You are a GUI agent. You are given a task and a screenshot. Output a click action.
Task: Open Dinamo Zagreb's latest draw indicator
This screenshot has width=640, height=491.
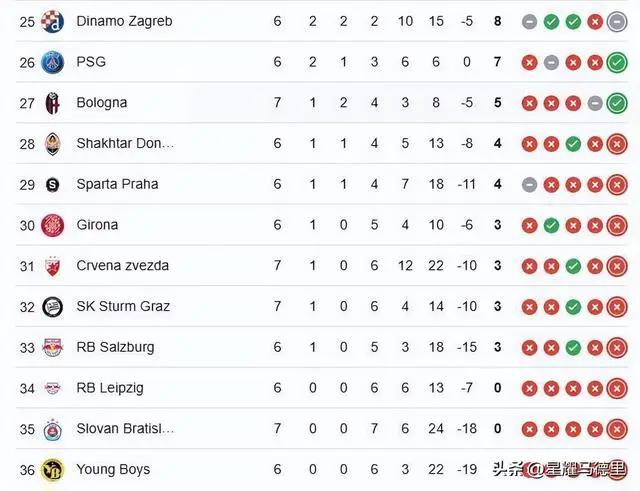pyautogui.click(x=617, y=22)
